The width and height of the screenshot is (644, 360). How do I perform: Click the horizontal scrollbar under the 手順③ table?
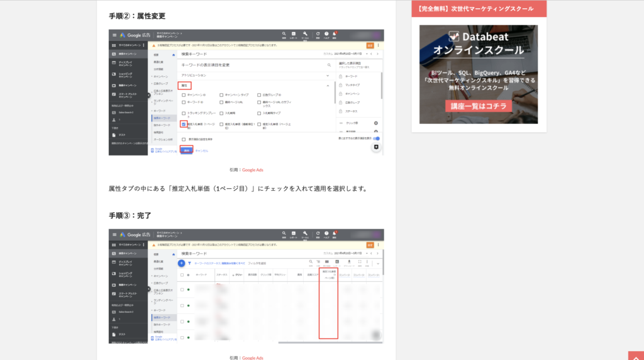click(330, 342)
